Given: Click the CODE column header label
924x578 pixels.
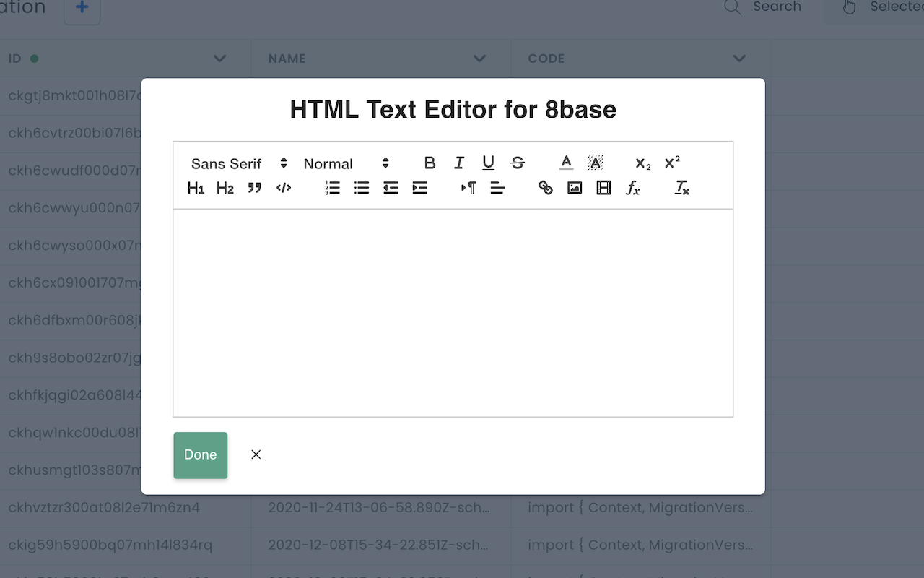Looking at the screenshot, I should coord(546,59).
